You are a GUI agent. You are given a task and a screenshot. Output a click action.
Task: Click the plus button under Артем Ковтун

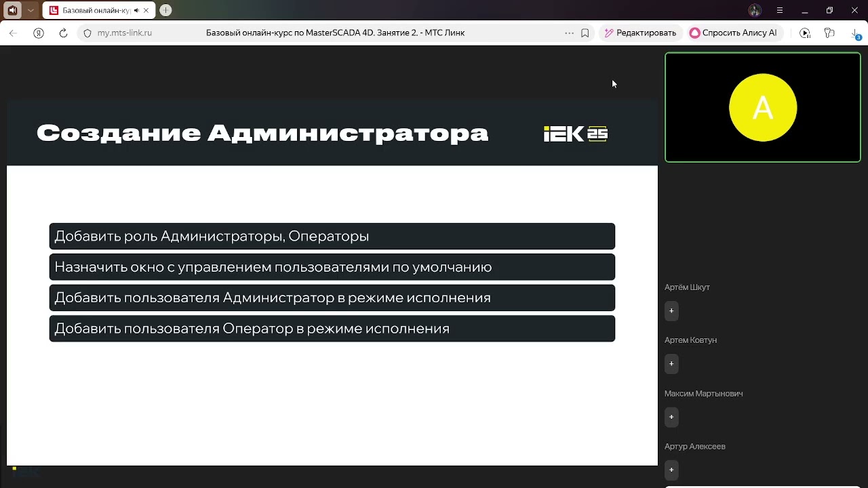tap(671, 363)
